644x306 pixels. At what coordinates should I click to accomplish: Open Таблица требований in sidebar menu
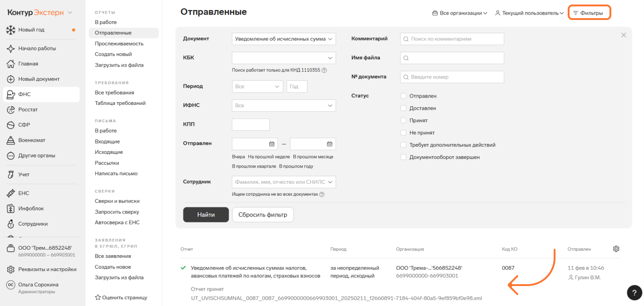pyautogui.click(x=120, y=103)
